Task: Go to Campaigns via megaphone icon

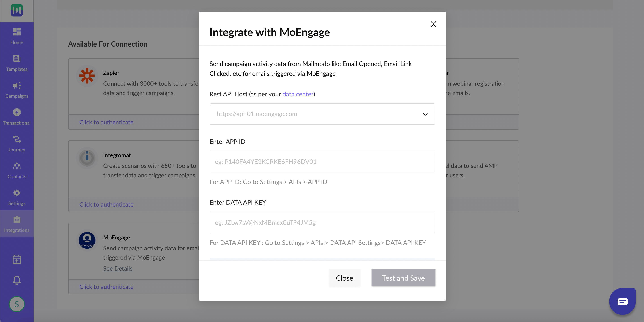Action: [17, 86]
